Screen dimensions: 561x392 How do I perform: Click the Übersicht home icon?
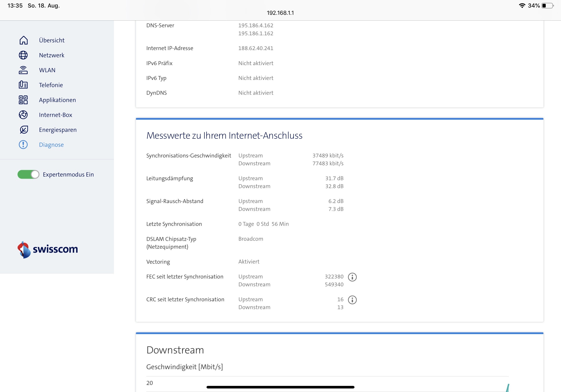23,40
